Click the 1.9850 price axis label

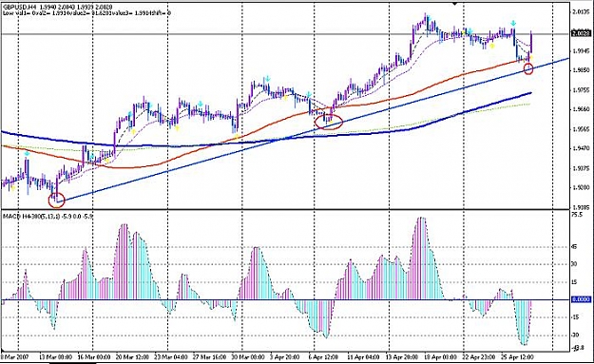coord(582,70)
